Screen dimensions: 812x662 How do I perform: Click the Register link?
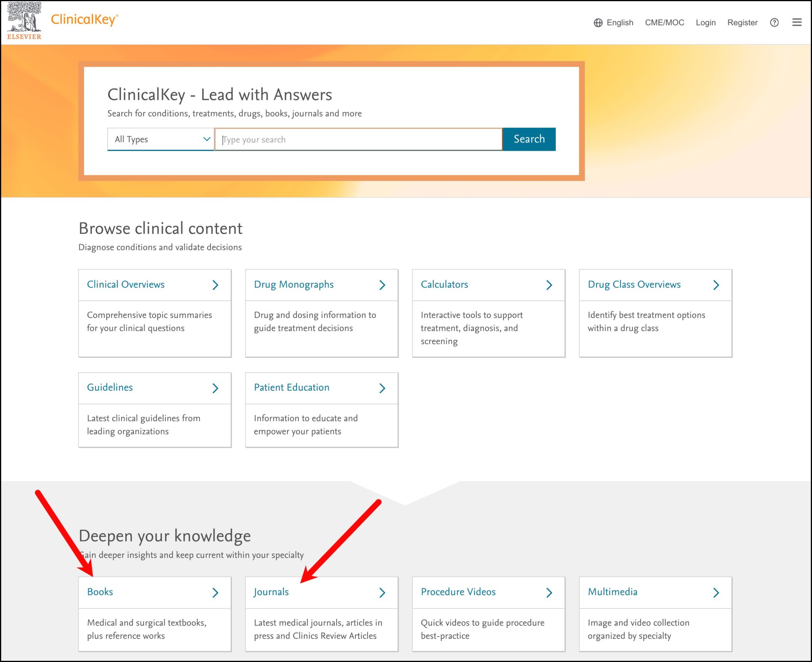coord(743,23)
